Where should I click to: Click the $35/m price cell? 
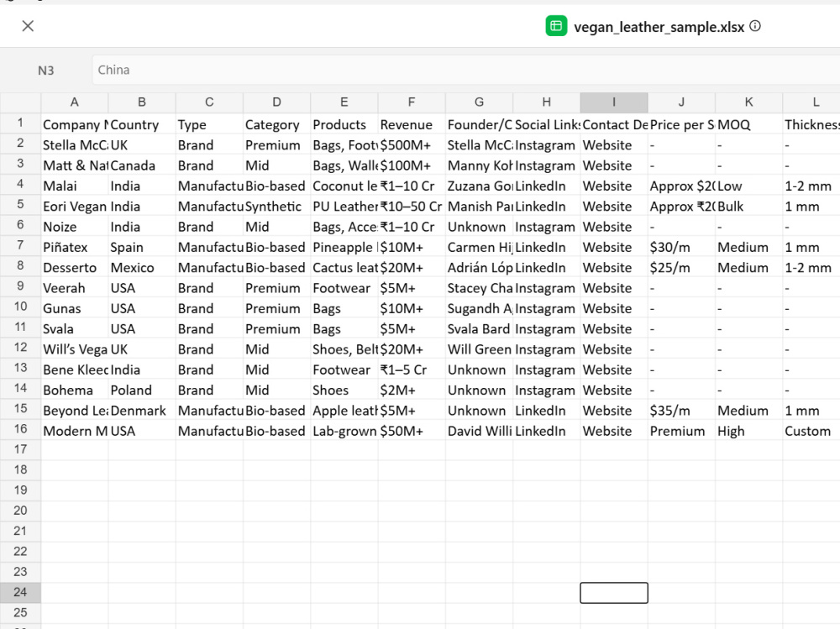[681, 411]
